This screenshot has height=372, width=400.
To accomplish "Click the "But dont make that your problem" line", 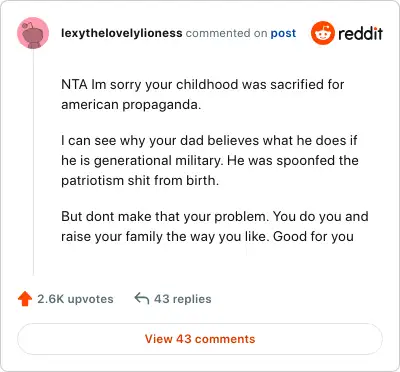I will click(x=215, y=216).
